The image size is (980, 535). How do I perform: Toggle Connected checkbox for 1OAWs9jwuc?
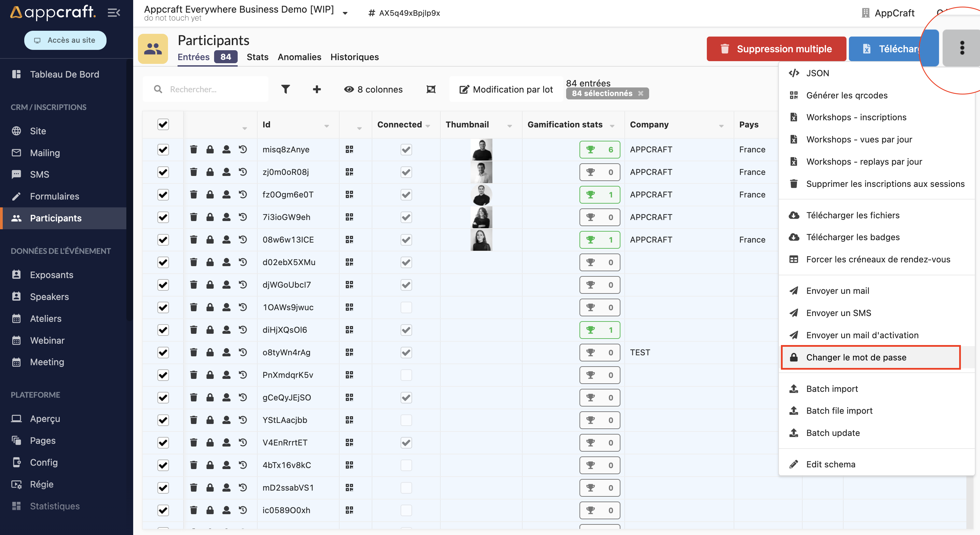[406, 307]
